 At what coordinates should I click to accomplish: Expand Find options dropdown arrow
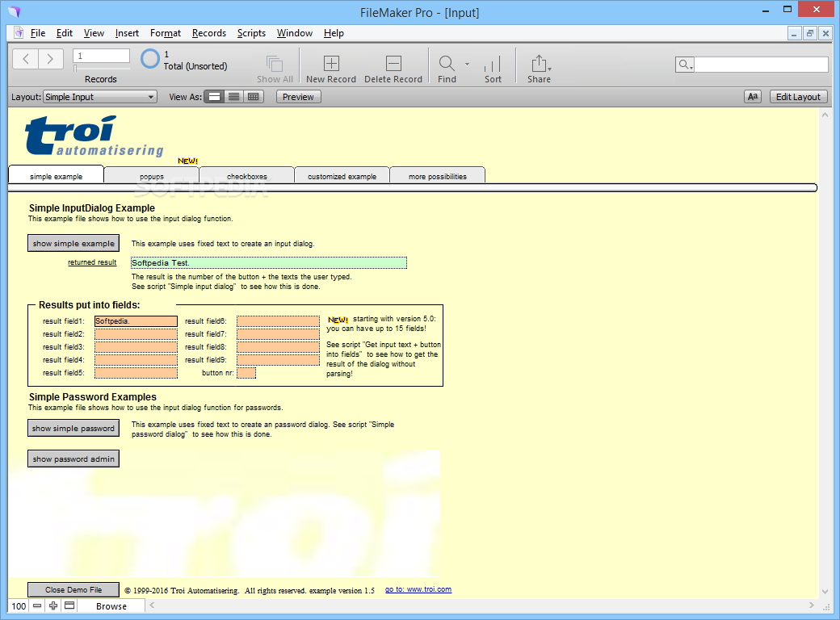[467, 64]
